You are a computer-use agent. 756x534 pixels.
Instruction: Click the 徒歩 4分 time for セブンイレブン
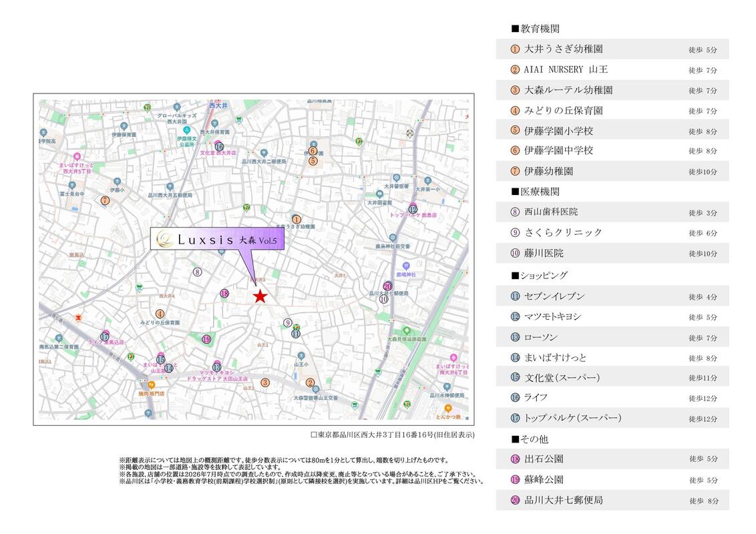point(703,297)
